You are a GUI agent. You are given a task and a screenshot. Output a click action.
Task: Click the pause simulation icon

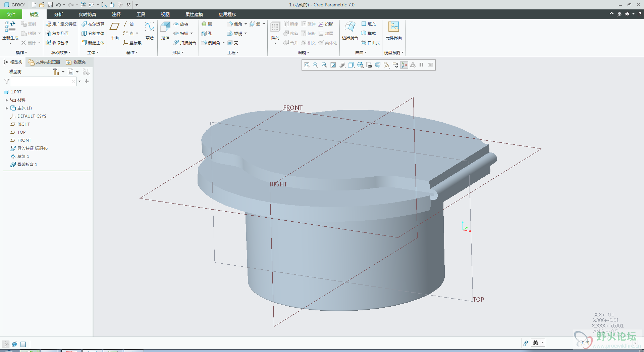[x=421, y=65]
